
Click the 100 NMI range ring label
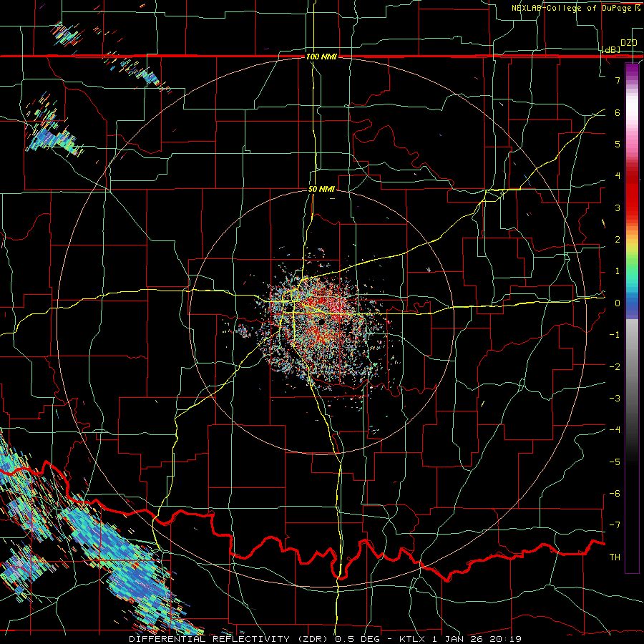click(321, 57)
